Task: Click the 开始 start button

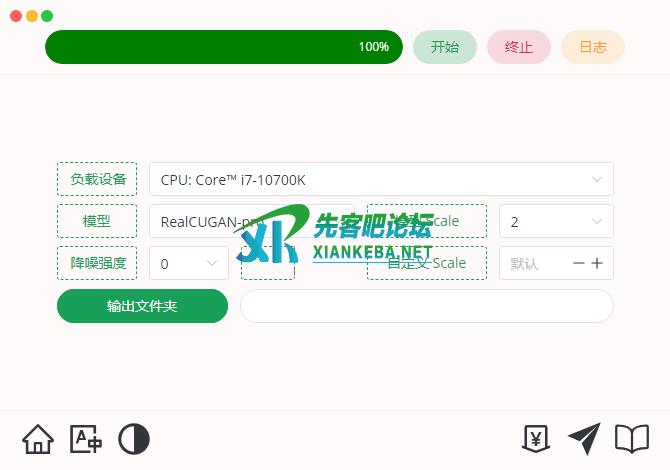Action: (x=445, y=47)
